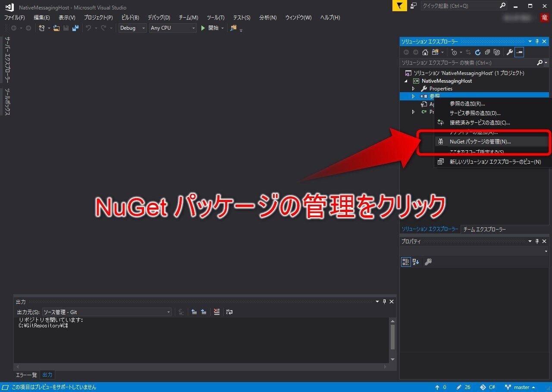Image resolution: width=552 pixels, height=392 pixels.
Task: Choose 新しいソリューション エクスプローラーのビュー(N)
Action: tap(495, 162)
